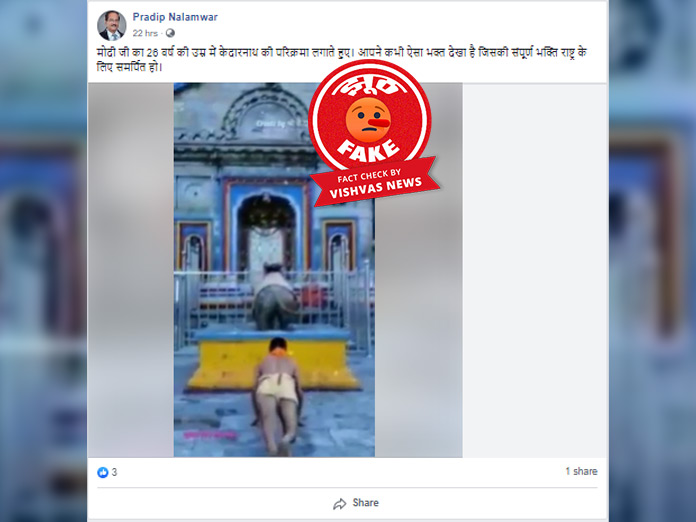Click the blue thumbs-up like reaction icon

click(x=103, y=472)
